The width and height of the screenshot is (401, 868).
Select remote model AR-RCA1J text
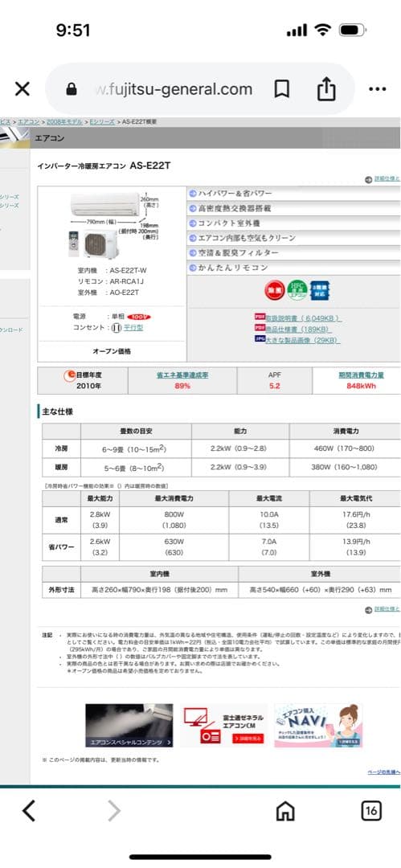click(x=126, y=281)
